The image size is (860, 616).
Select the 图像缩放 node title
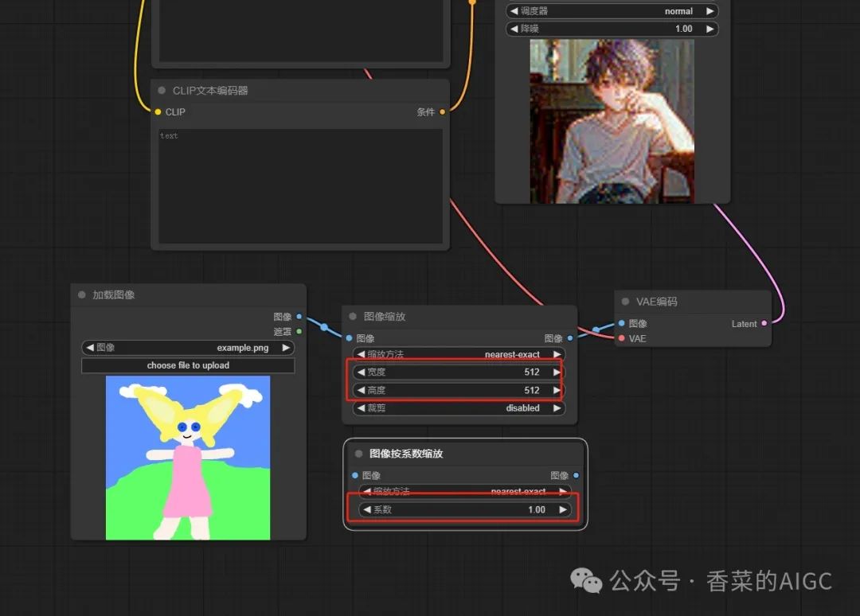[x=385, y=316]
